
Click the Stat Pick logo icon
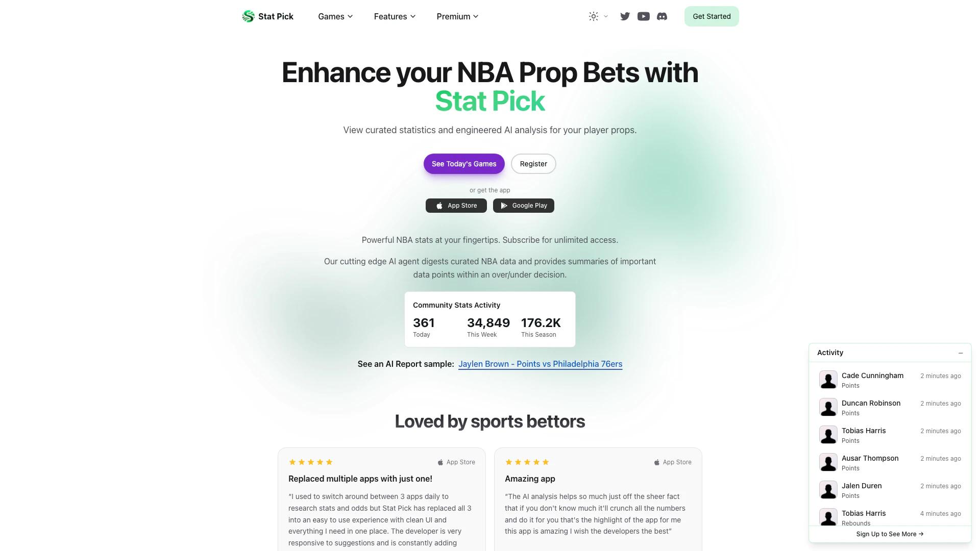pos(248,16)
